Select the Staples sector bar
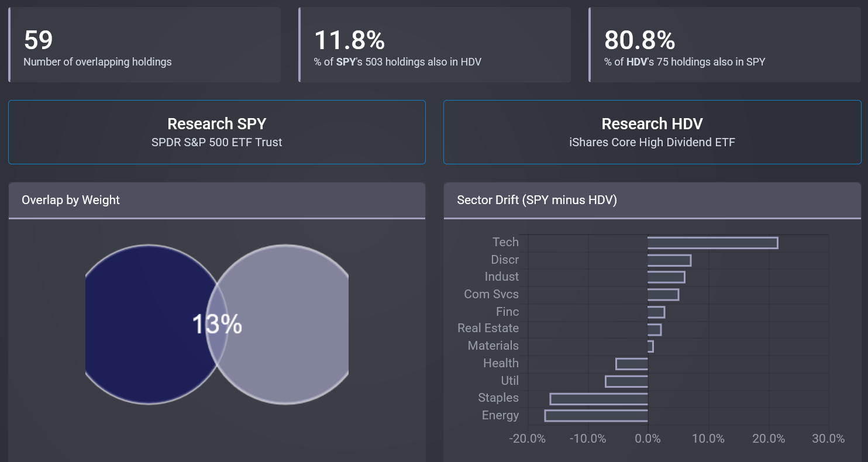This screenshot has width=868, height=462. (599, 399)
